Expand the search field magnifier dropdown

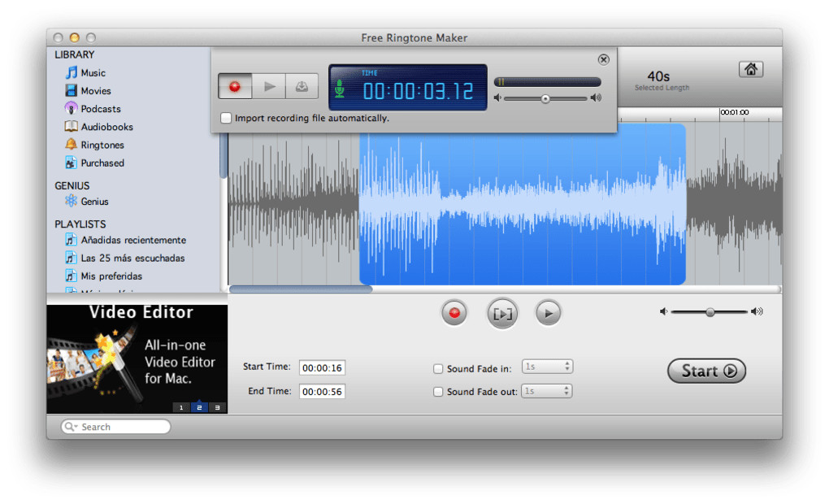click(71, 427)
